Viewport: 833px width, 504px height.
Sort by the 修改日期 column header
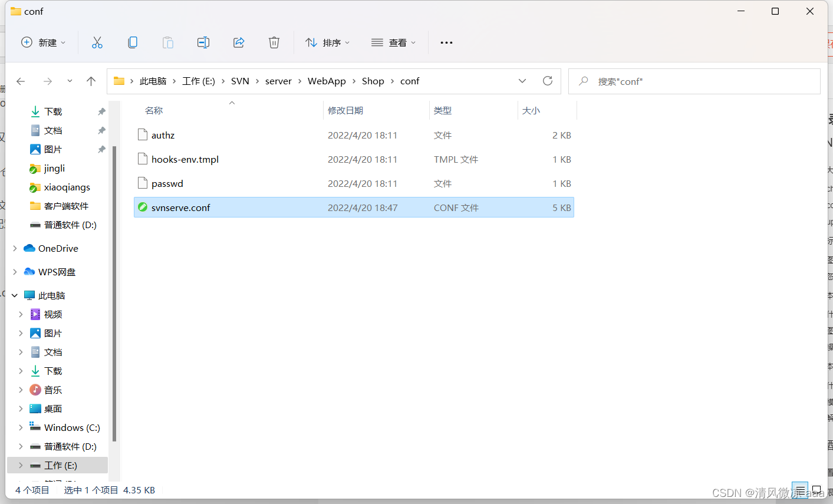tap(345, 110)
